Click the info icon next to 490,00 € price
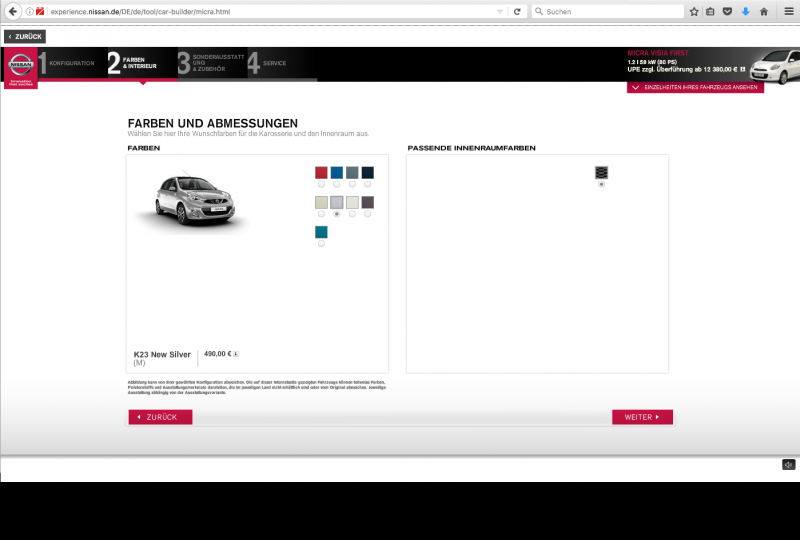800x540 pixels. click(x=236, y=354)
